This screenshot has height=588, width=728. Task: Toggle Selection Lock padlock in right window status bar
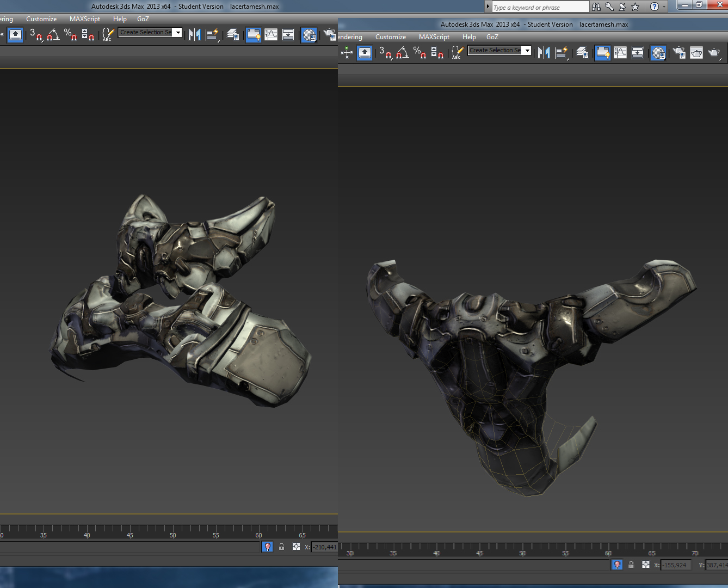point(631,565)
